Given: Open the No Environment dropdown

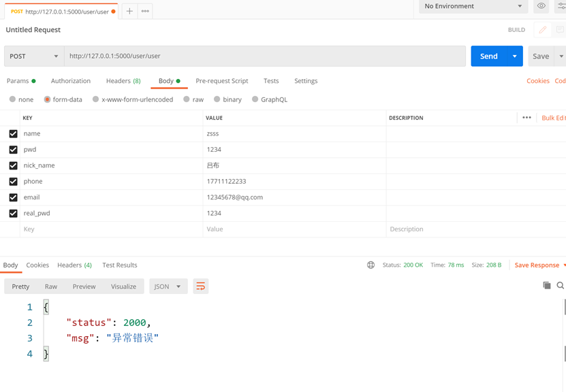Looking at the screenshot, I should click(x=473, y=6).
